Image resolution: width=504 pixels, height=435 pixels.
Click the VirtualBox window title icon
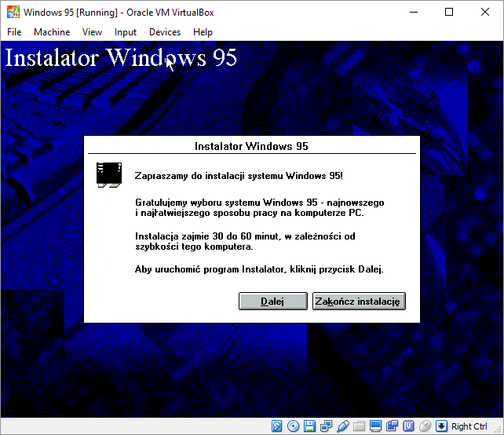tap(13, 13)
